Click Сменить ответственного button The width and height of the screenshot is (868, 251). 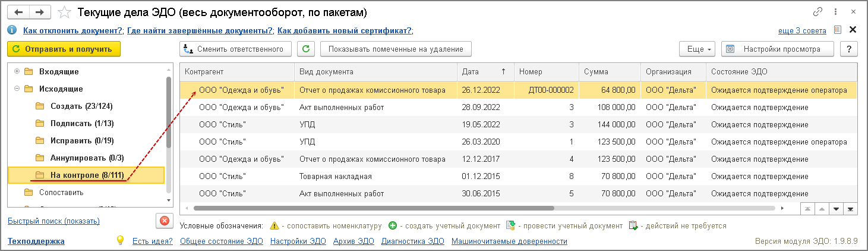(235, 49)
